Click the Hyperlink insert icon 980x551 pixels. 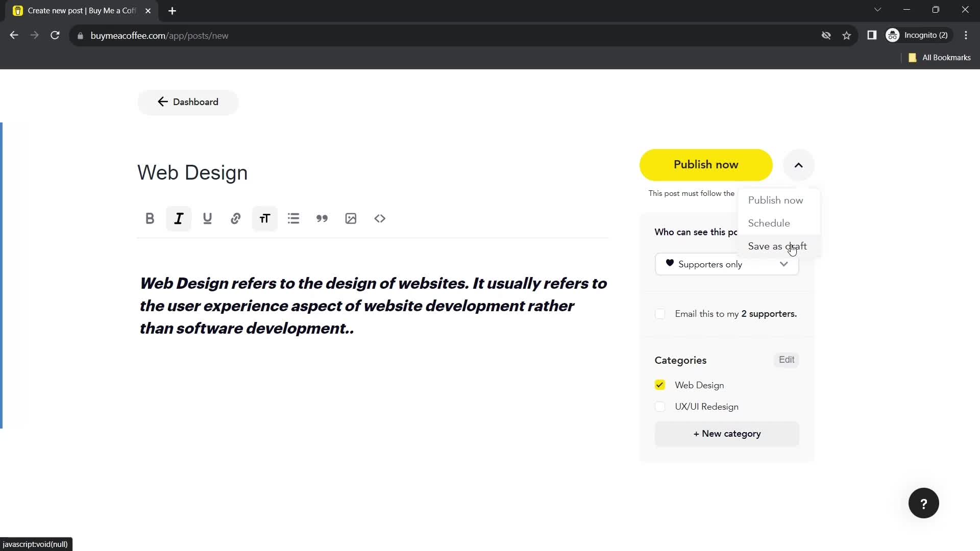236,219
